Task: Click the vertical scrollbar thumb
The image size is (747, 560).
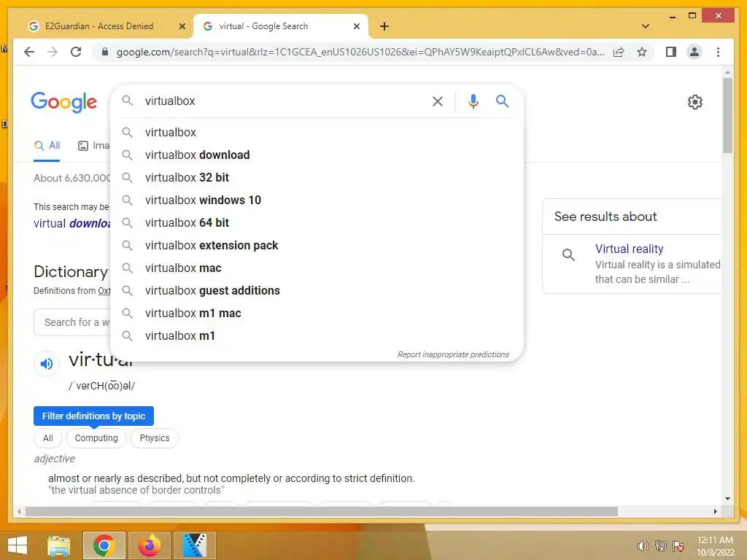Action: click(x=727, y=116)
